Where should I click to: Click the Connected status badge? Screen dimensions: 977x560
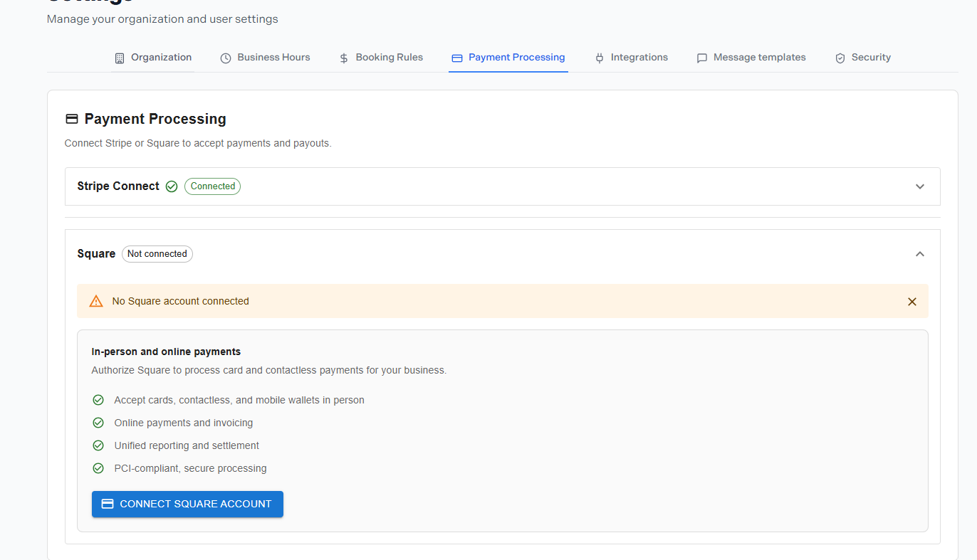tap(213, 186)
